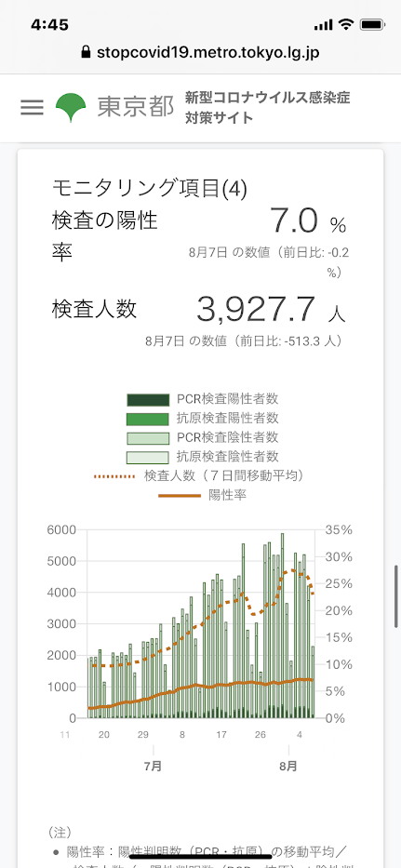Tap the 4:45 status bar clock
Image resolution: width=401 pixels, height=868 pixels.
(50, 25)
